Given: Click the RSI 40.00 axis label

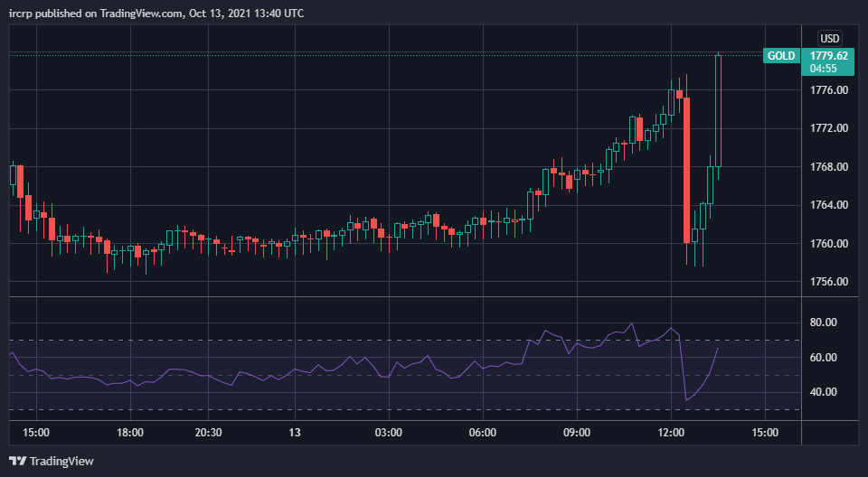Looking at the screenshot, I should tap(823, 392).
